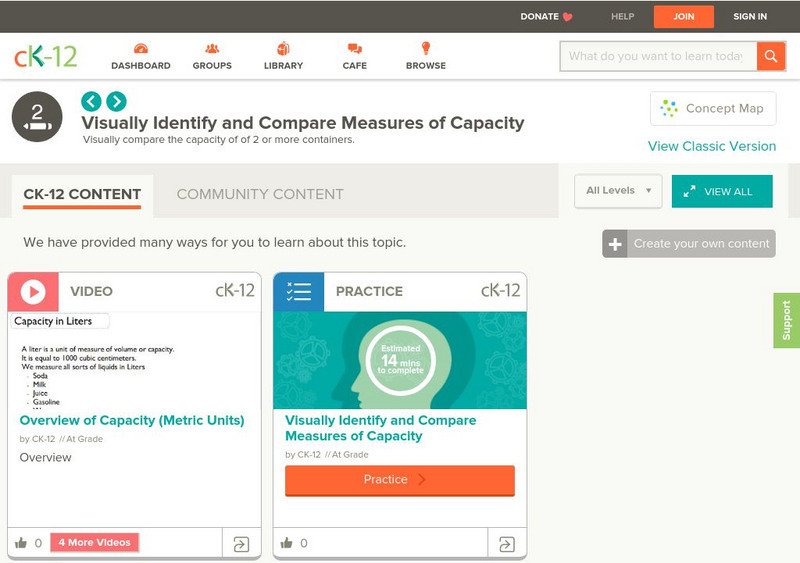Expand the All Levels dropdown
Viewport: 800px width, 563px height.
(618, 191)
